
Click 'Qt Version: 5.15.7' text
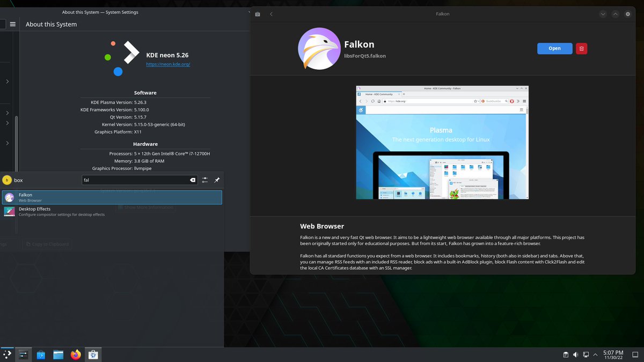click(128, 117)
